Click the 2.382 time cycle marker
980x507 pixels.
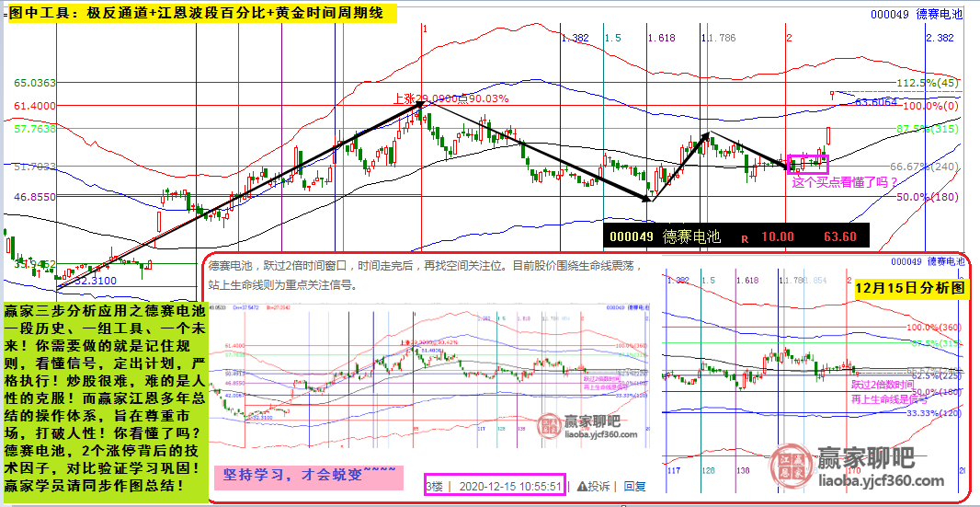pos(940,38)
